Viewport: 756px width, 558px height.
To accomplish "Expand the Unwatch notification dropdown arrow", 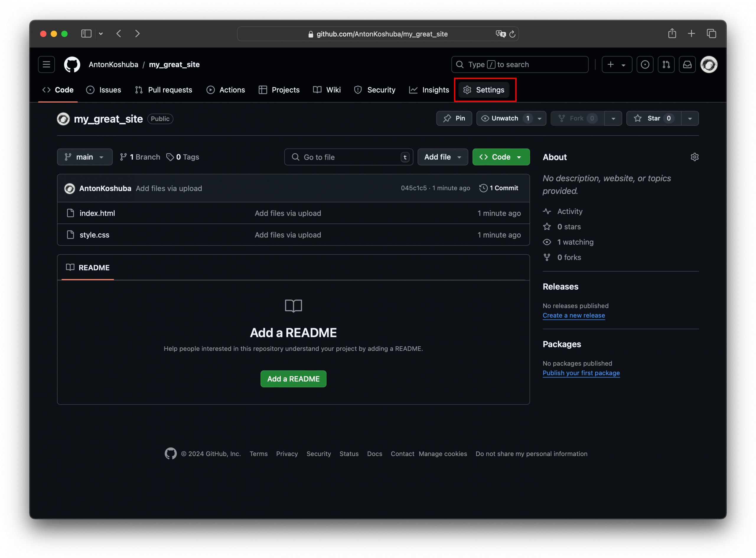I will (x=540, y=119).
